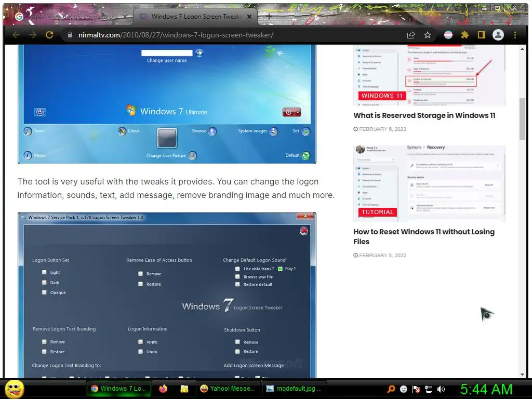
Task: Reload the page with the refresh icon
Action: [49, 35]
